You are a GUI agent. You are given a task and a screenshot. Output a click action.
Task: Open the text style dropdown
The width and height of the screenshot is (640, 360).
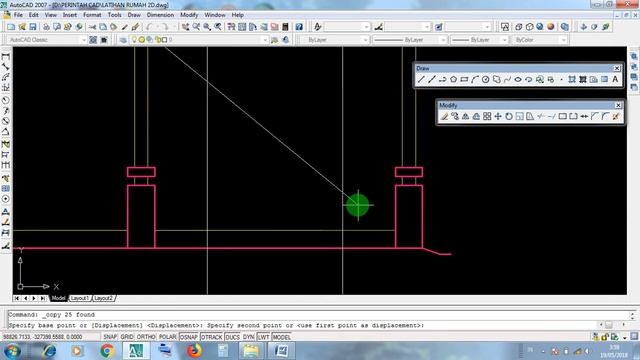tap(366, 27)
